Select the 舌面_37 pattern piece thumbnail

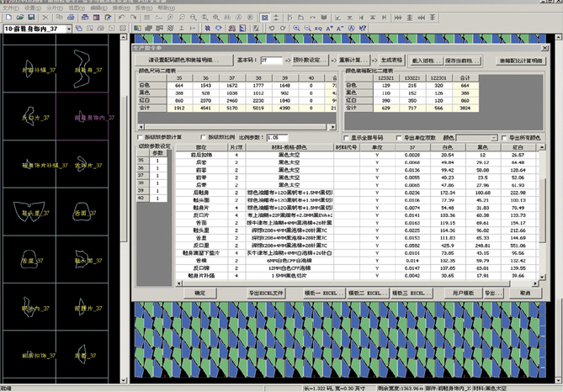coord(82,212)
